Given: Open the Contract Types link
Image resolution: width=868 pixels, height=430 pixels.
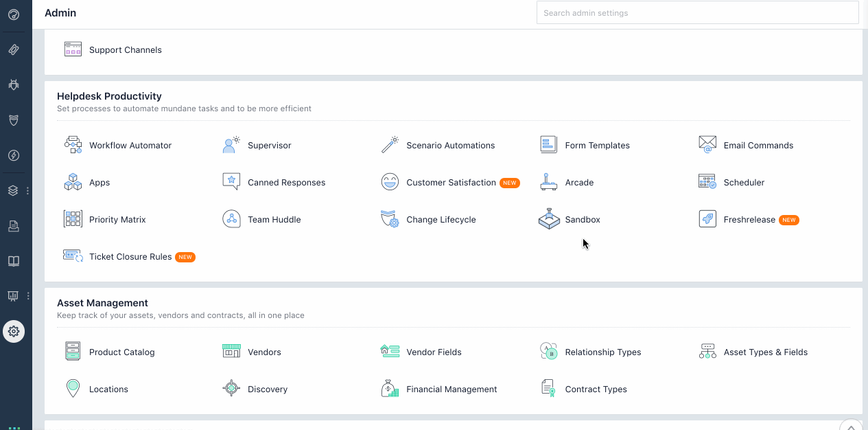Looking at the screenshot, I should [x=596, y=389].
